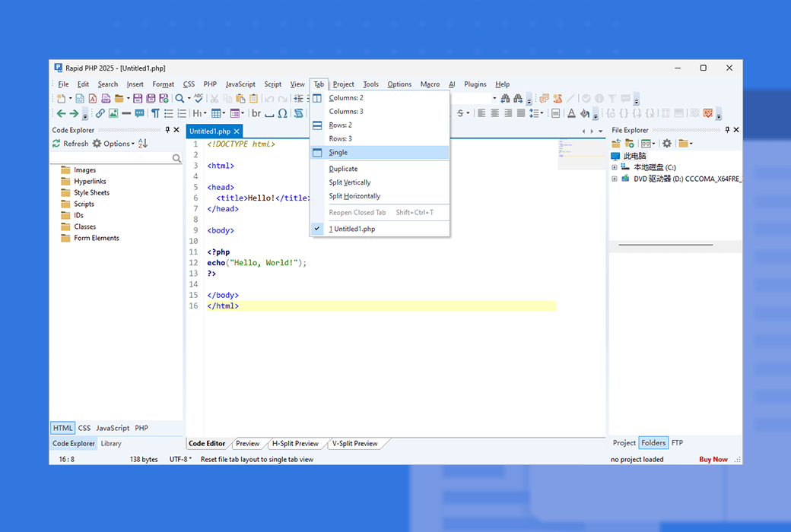Run the ABC spell check icon
The image size is (791, 532).
click(199, 98)
